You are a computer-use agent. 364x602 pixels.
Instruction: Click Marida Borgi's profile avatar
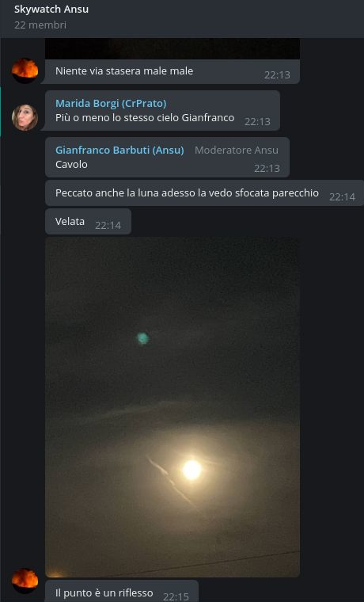click(25, 117)
